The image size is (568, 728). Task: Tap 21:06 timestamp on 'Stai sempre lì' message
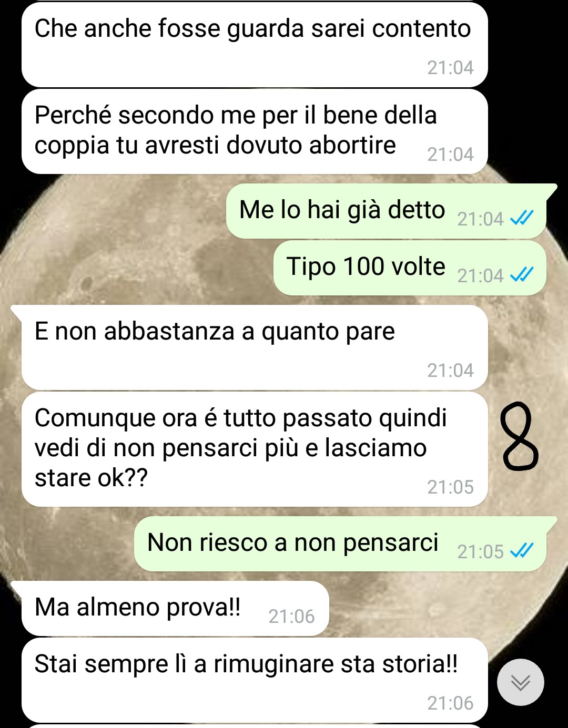click(x=450, y=703)
